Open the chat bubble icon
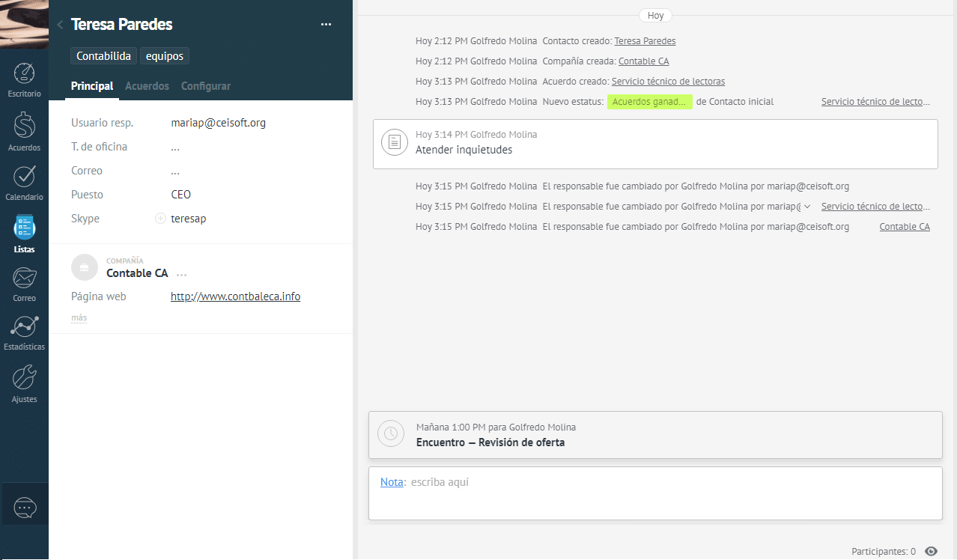The image size is (957, 560). (24, 508)
